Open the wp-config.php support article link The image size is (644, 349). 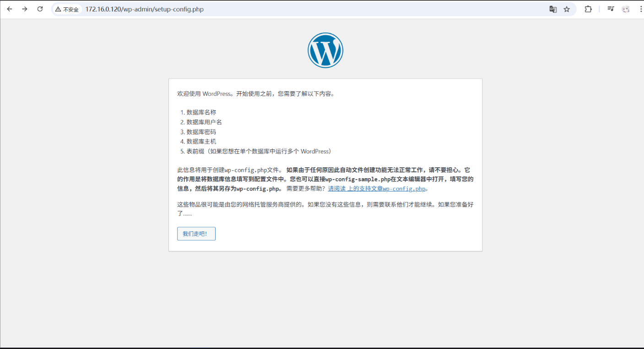pos(377,189)
